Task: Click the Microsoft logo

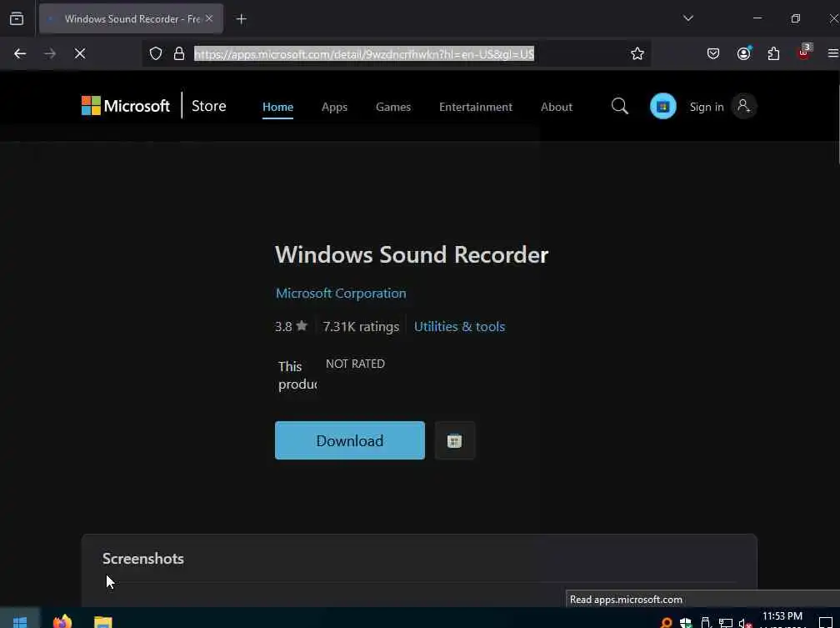Action: click(x=125, y=106)
